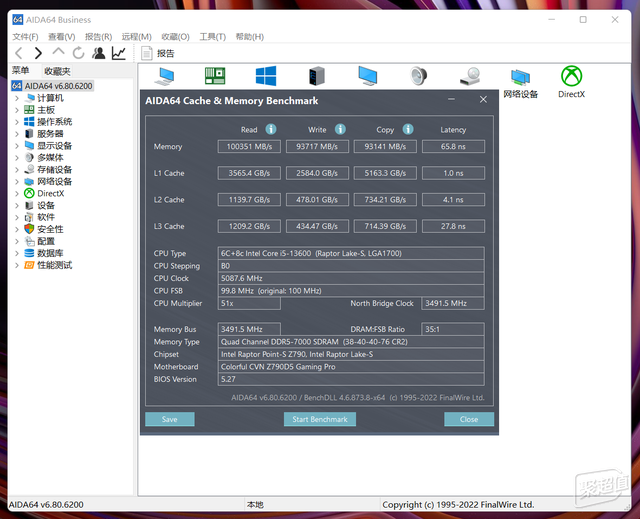Click the Start Benchmark button
Viewport: 640px width, 519px height.
point(320,419)
